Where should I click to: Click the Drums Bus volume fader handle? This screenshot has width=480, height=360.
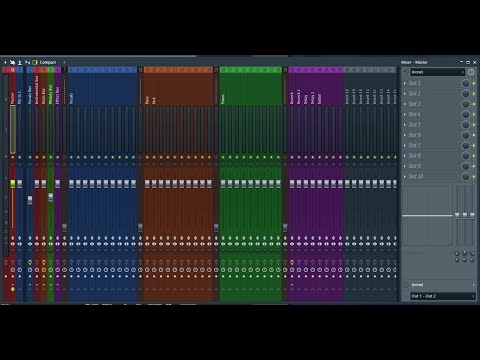tap(30, 200)
